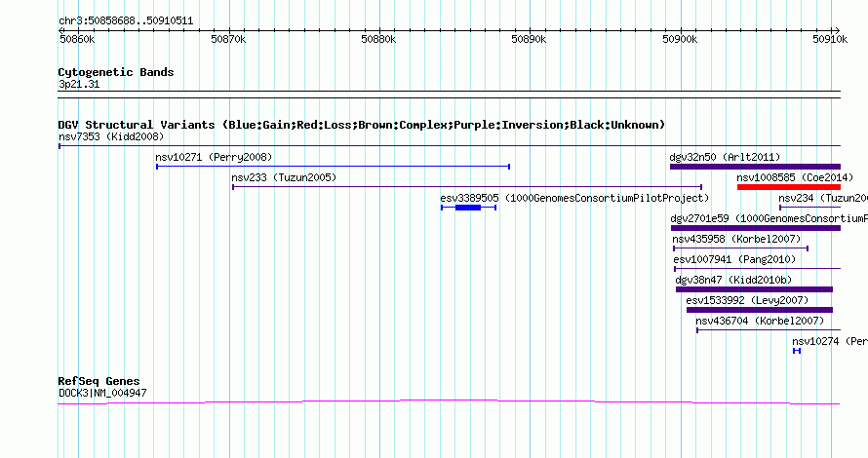Open nsv234 (Tuzun) variant label
Viewport: 868px width, 458px height.
[x=822, y=198]
